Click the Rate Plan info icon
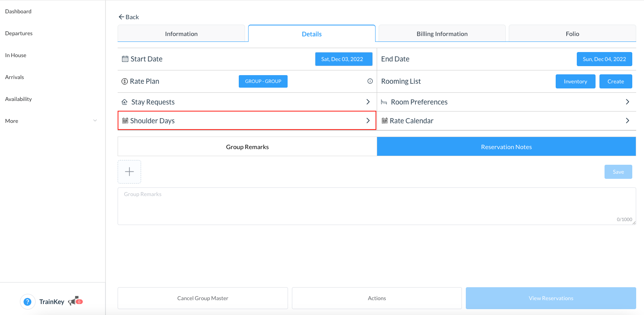The width and height of the screenshot is (644, 315). pos(370,81)
